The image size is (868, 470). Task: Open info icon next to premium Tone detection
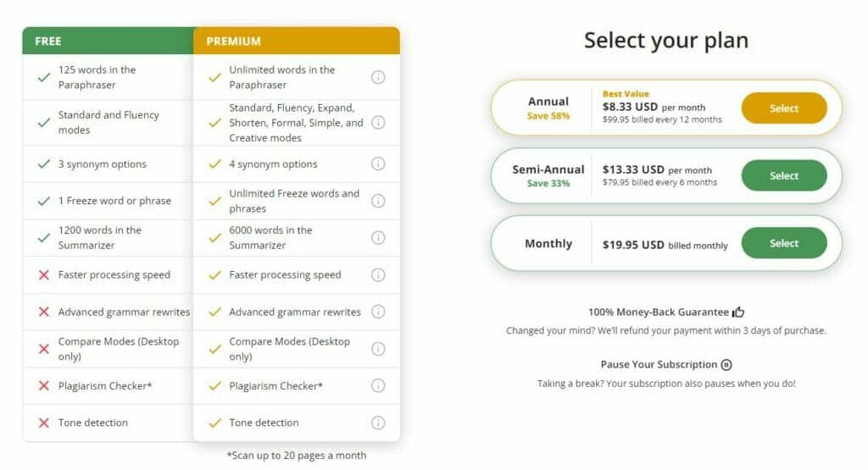[x=378, y=423]
